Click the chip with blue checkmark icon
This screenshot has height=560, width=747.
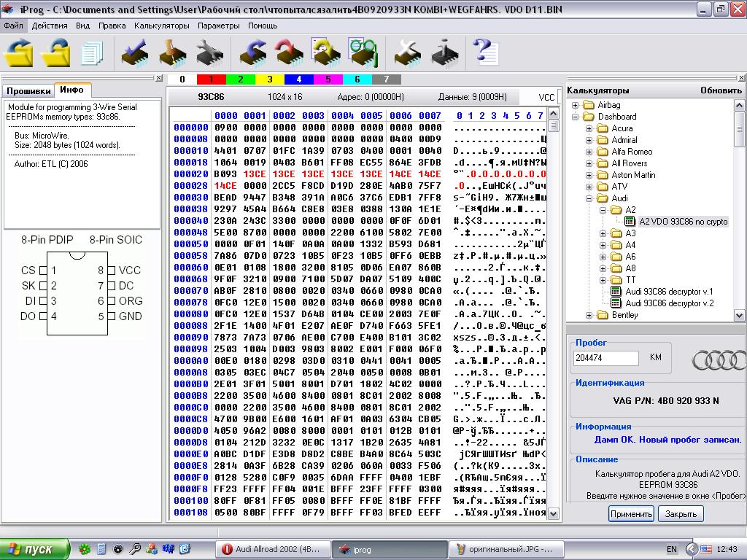point(134,52)
